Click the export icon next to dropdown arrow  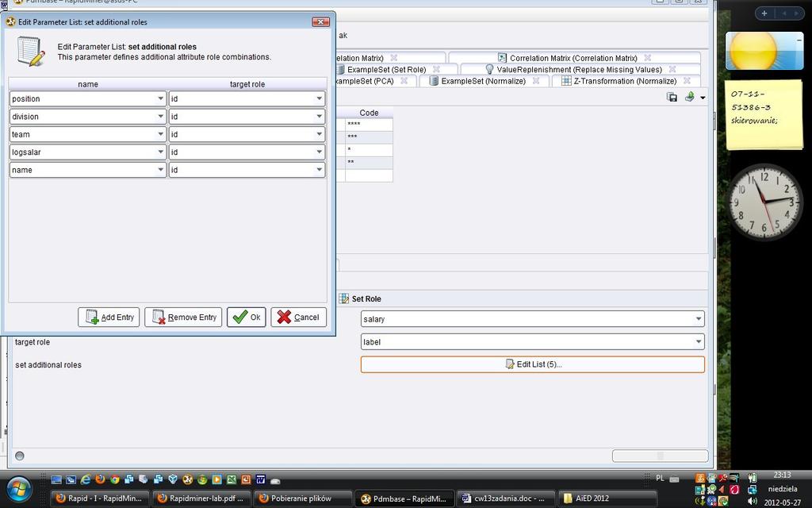[x=689, y=97]
